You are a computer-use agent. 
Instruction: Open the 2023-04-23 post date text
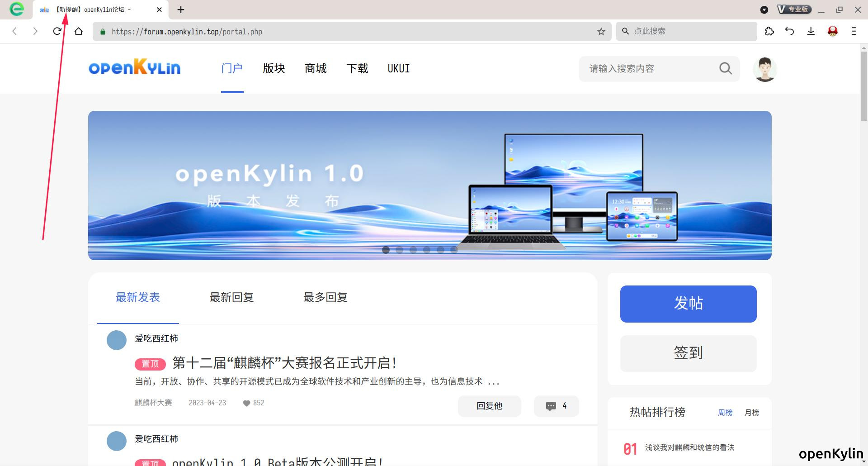point(207,403)
